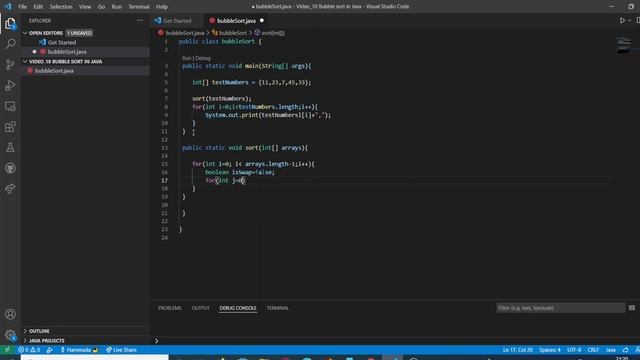640x360 pixels.
Task: Open the Accounts menu icon
Action: click(10, 314)
